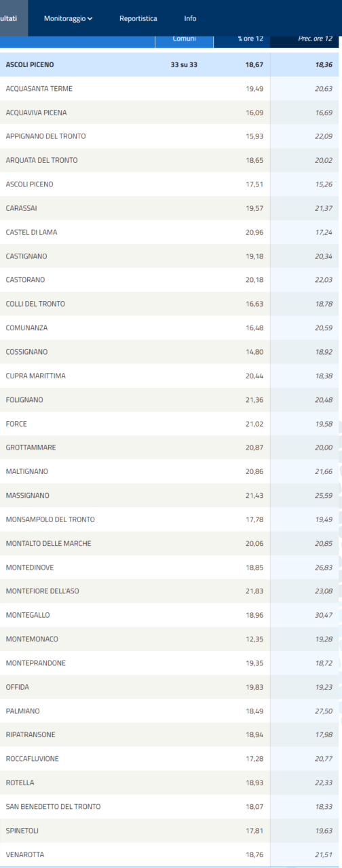This screenshot has height=868, width=342.
Task: Click the Prec. ore 12 column header
Action: (x=306, y=40)
